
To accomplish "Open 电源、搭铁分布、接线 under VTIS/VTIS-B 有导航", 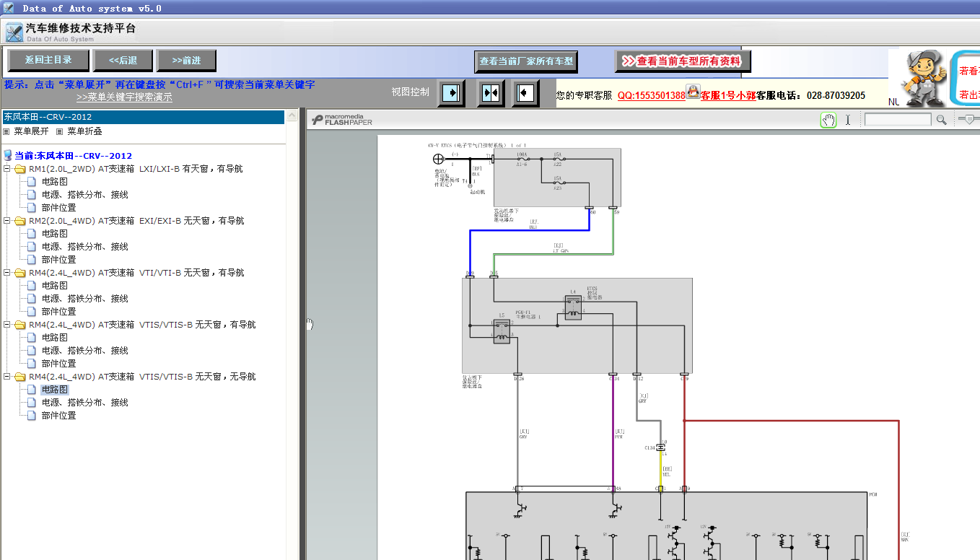I will (x=85, y=351).
